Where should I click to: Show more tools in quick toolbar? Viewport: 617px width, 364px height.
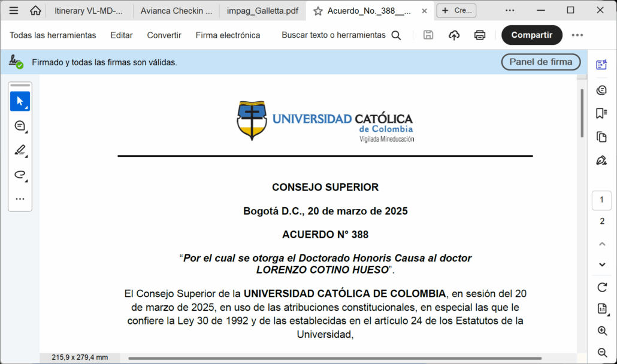(x=20, y=199)
